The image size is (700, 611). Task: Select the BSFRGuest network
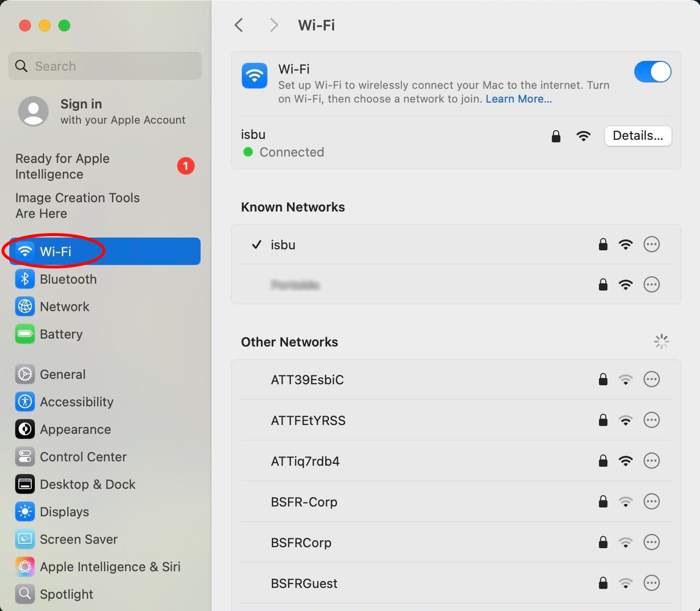[x=456, y=583]
